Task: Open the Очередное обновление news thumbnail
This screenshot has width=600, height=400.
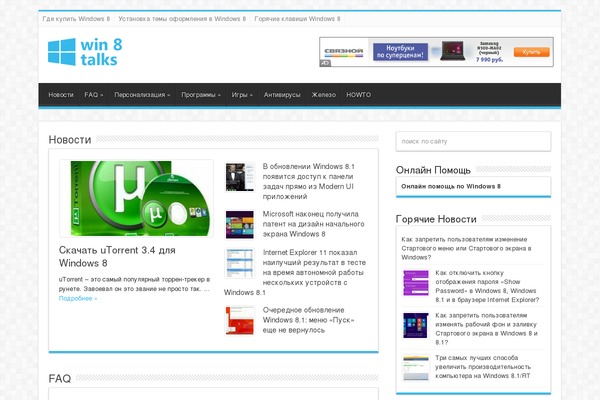Action: pyautogui.click(x=240, y=320)
